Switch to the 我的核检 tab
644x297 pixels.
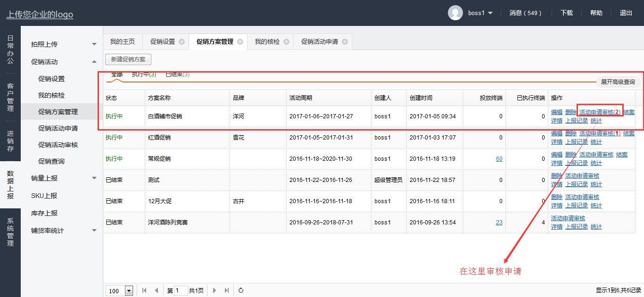click(x=267, y=41)
